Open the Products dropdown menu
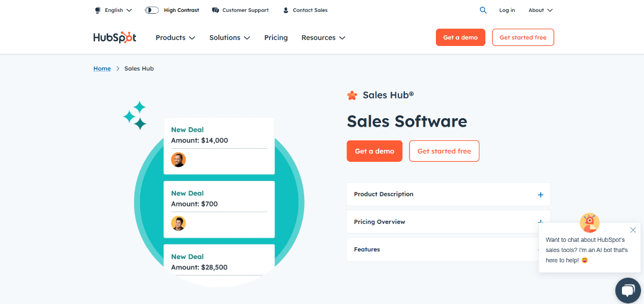The image size is (644, 304). 175,38
